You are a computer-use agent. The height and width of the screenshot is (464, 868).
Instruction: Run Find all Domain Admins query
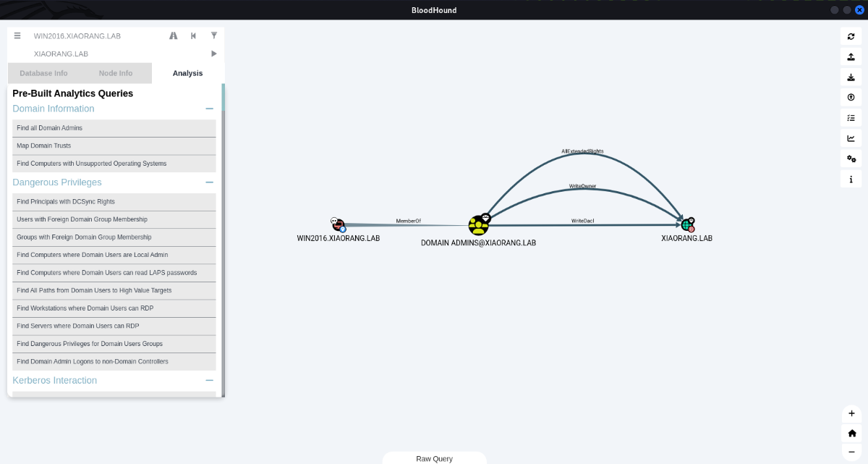coord(114,128)
